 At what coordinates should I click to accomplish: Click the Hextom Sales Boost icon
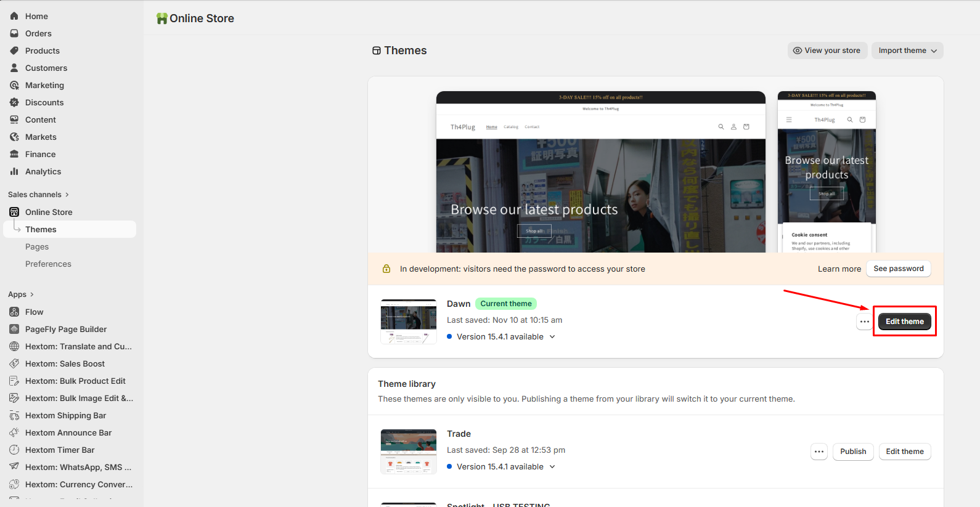click(14, 363)
